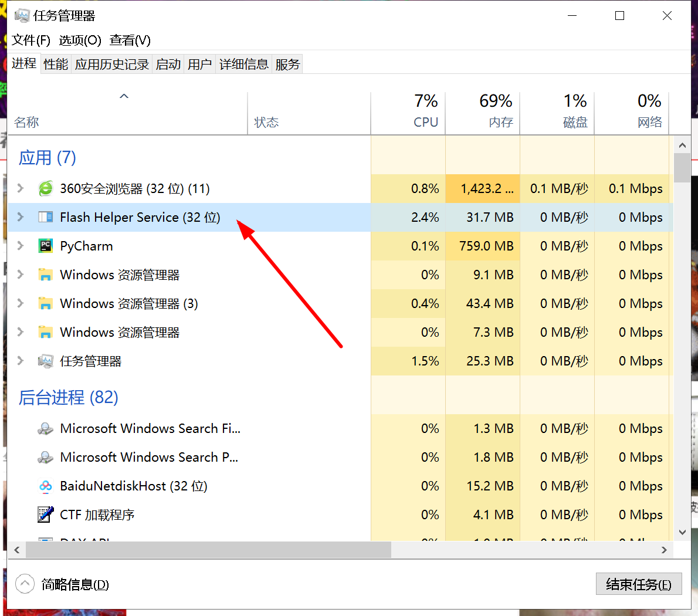Expand the 任务管理器 process row
Screen dimensions: 698x616
[x=21, y=361]
